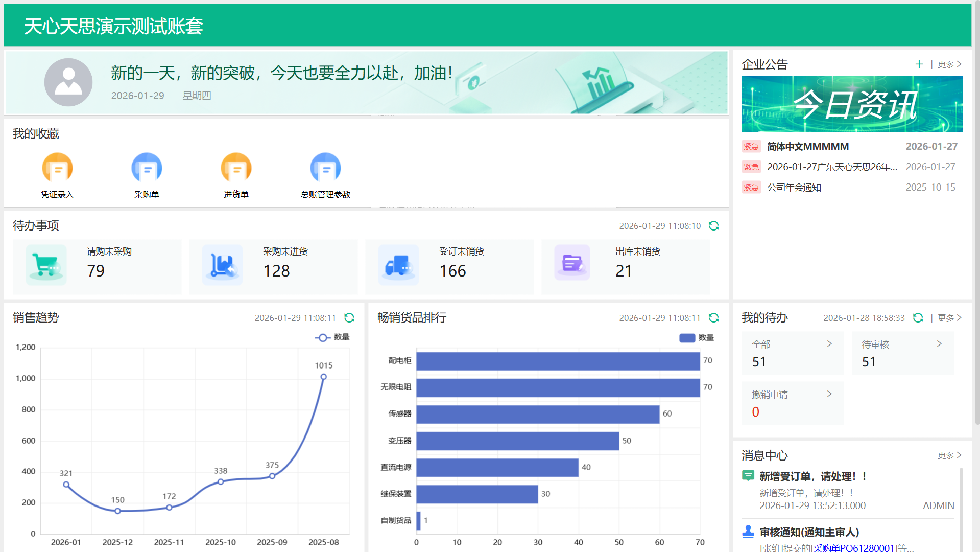Refresh the 销售趋势 chart
Viewport: 980px width, 552px height.
tap(349, 318)
